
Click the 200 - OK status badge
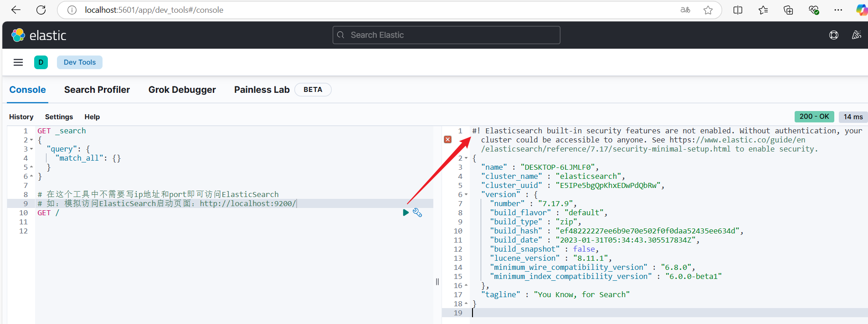click(x=814, y=116)
